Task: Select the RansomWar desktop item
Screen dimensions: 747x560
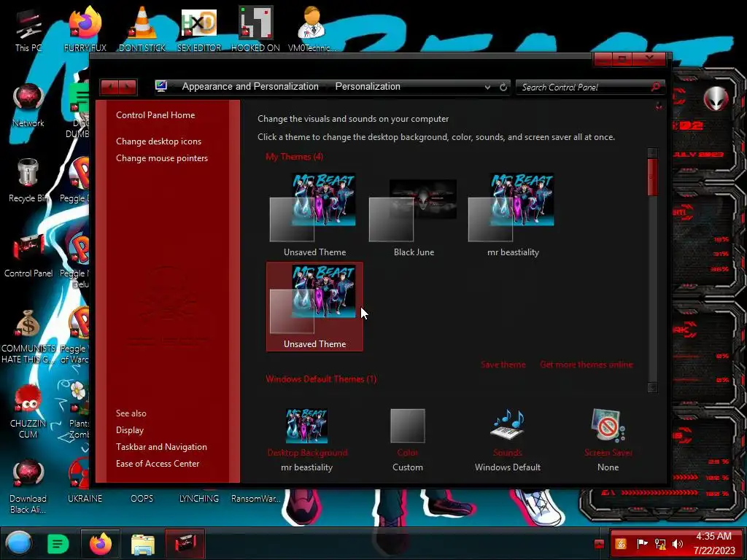Action: [x=255, y=499]
